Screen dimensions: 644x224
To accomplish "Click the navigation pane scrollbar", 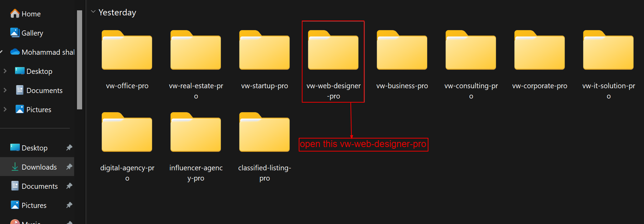I will pos(80,60).
